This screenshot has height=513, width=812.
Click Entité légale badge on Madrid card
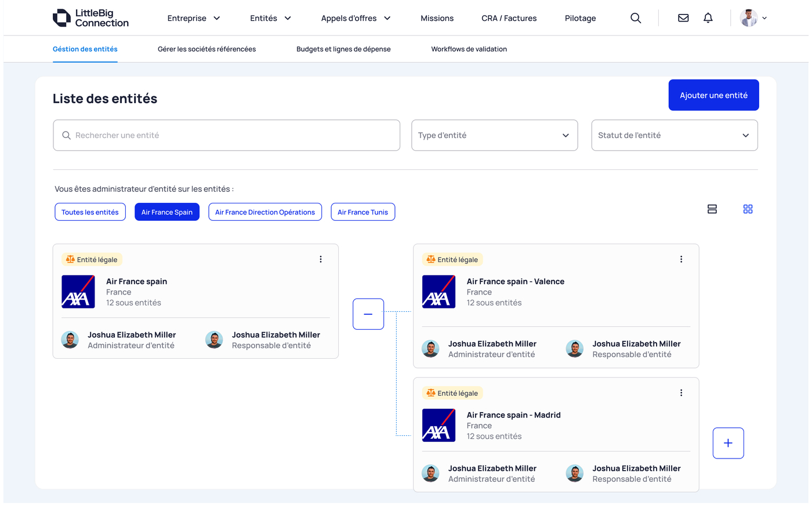tap(452, 393)
